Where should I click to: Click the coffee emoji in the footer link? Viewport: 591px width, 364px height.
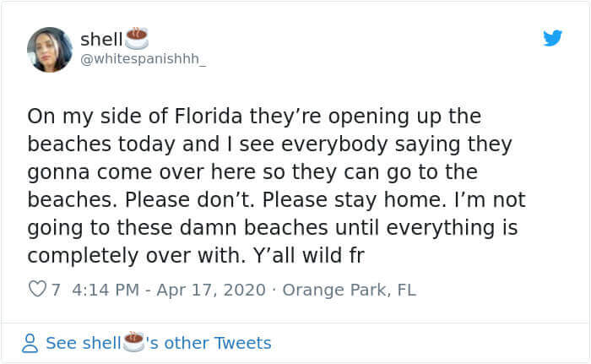click(x=133, y=342)
